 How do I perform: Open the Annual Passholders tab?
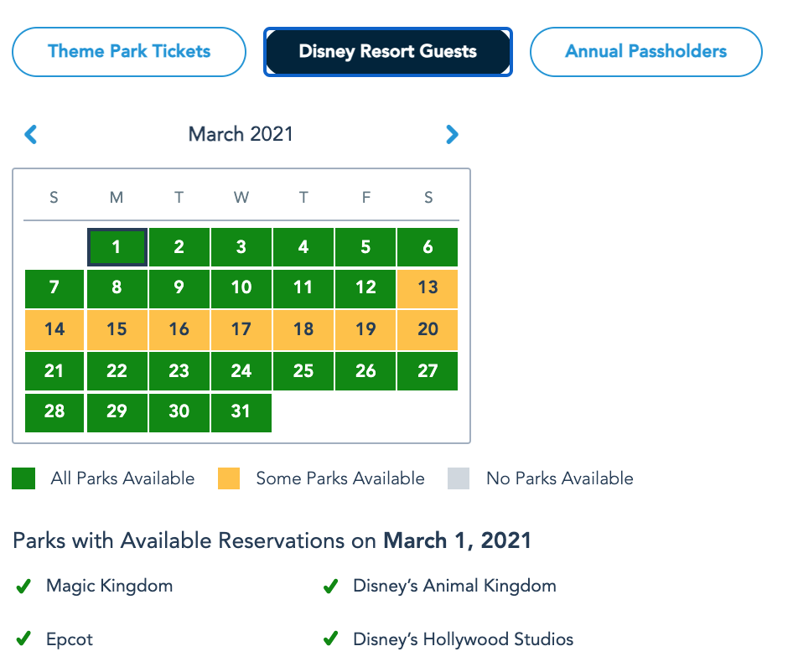click(x=645, y=51)
